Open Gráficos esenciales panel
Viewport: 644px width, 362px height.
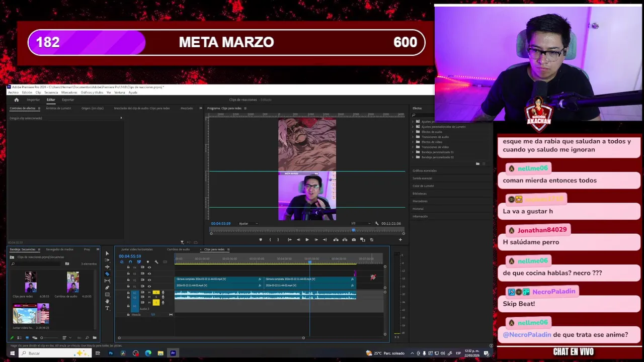425,170
